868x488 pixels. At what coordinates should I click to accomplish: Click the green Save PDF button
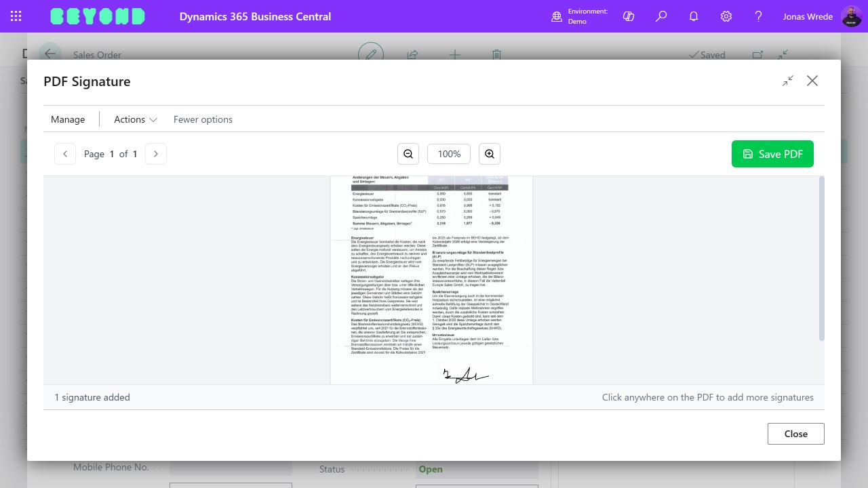click(x=772, y=154)
